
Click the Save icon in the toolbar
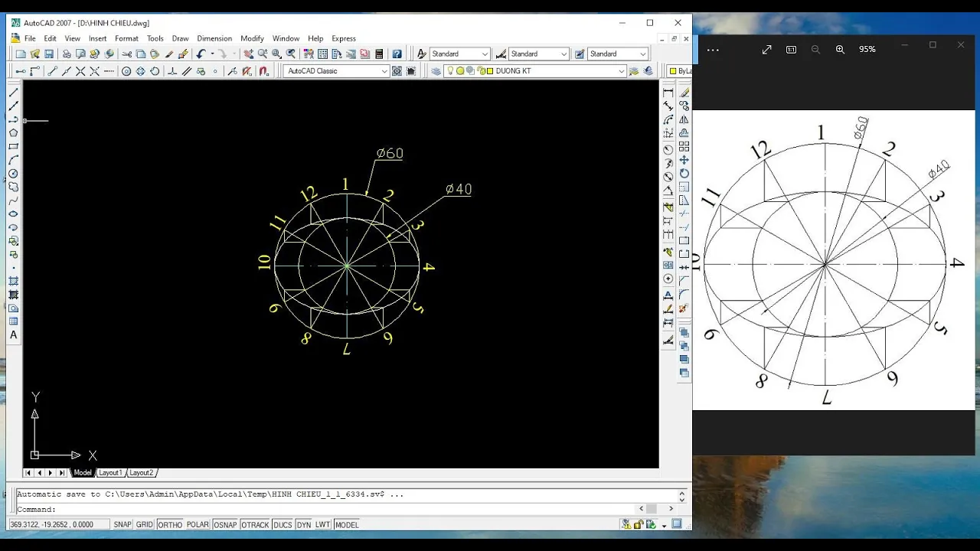(49, 54)
